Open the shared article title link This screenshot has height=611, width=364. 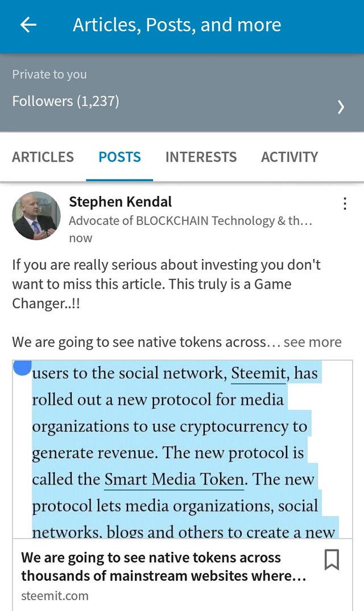(163, 567)
